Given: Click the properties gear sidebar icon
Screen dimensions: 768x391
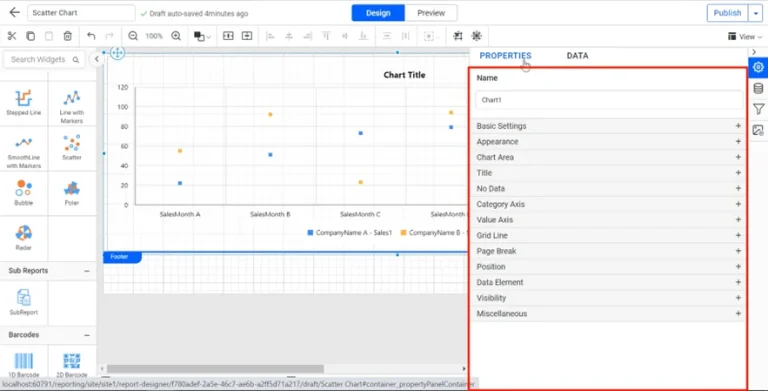Looking at the screenshot, I should click(x=758, y=67).
